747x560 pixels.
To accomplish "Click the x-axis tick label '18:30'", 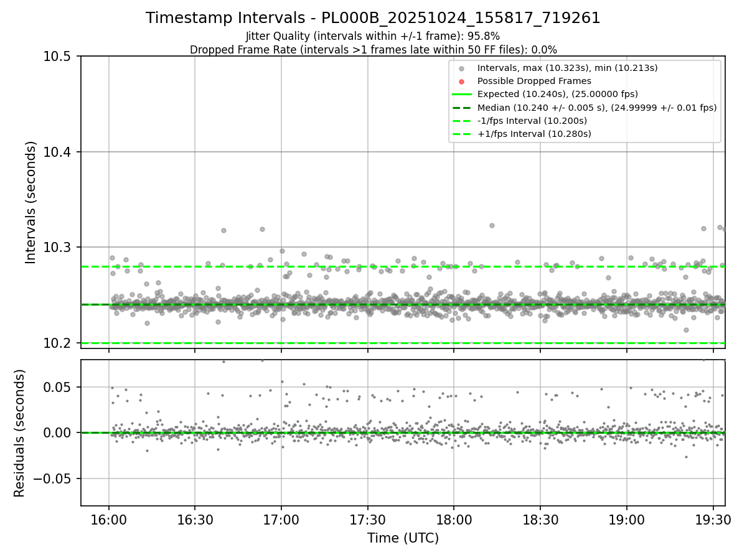I will 540,520.
